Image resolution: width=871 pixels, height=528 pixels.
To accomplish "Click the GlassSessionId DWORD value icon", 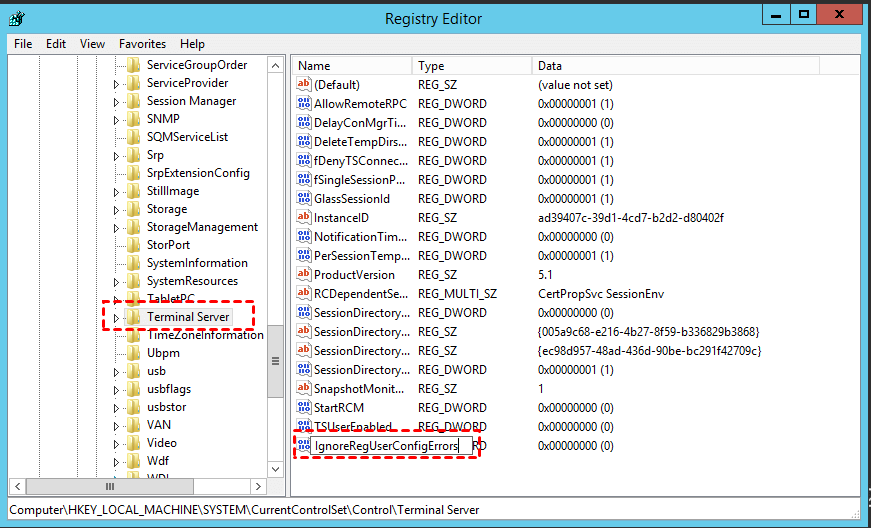I will [x=305, y=199].
